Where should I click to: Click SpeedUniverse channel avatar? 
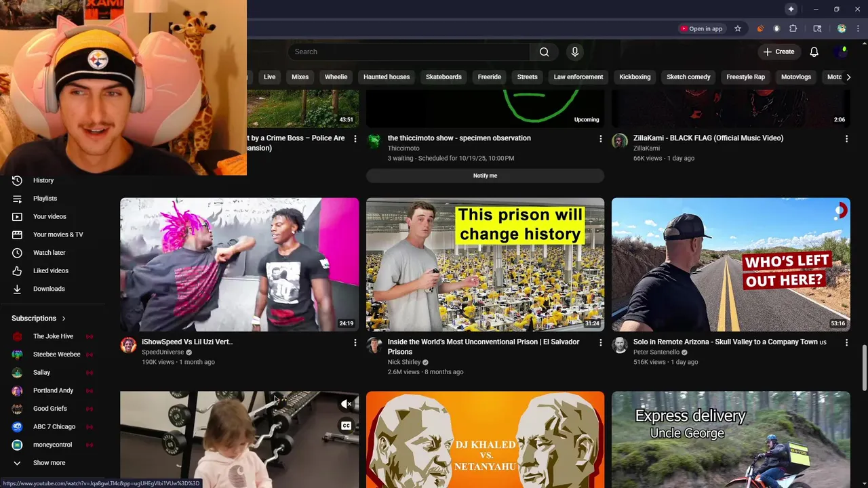128,345
